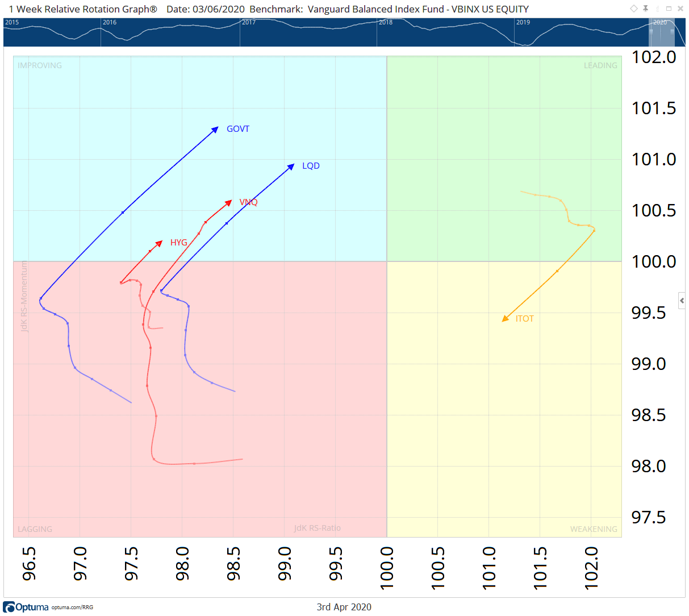Click the restore window icon
The height and width of the screenshot is (616, 689).
click(x=669, y=9)
